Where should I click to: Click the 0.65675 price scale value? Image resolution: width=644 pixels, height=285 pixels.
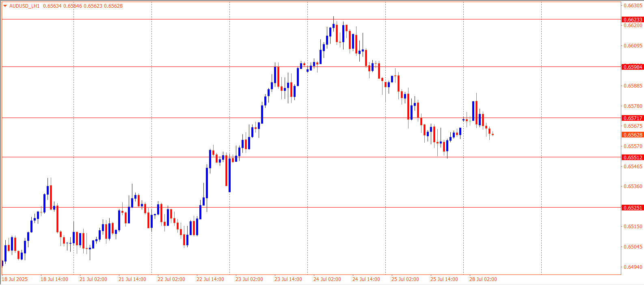tap(633, 126)
